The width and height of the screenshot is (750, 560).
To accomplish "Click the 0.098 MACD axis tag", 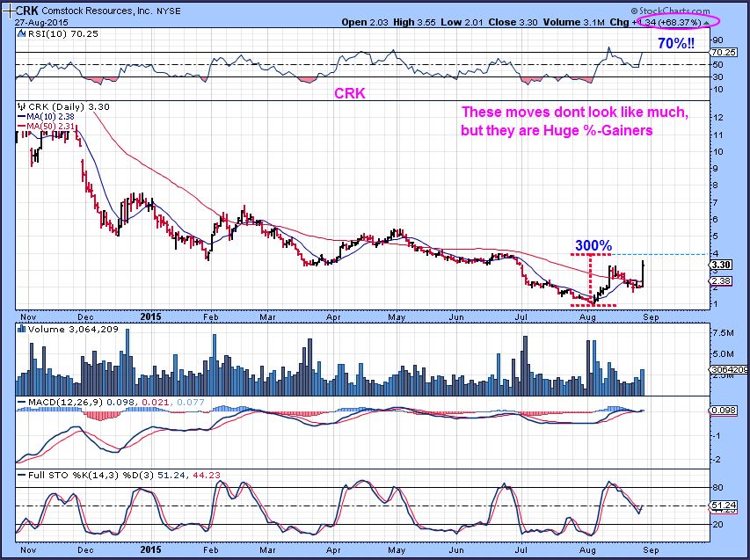I will pyautogui.click(x=724, y=411).
